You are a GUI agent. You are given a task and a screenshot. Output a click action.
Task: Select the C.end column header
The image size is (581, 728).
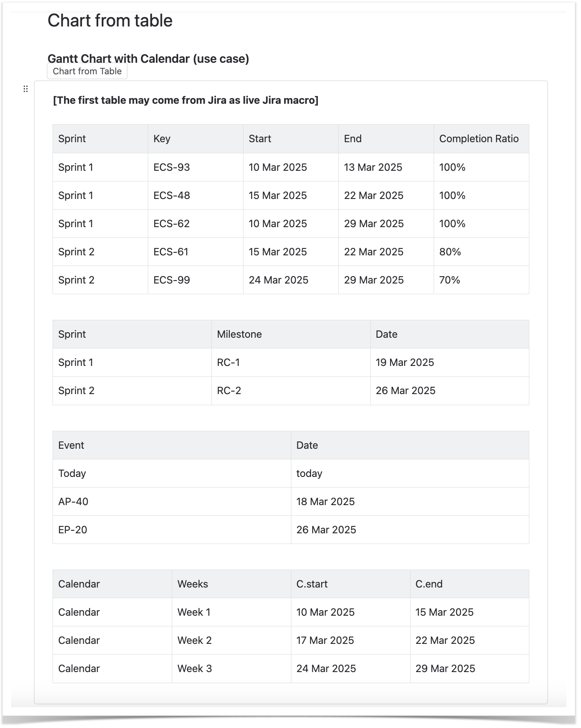pos(429,584)
